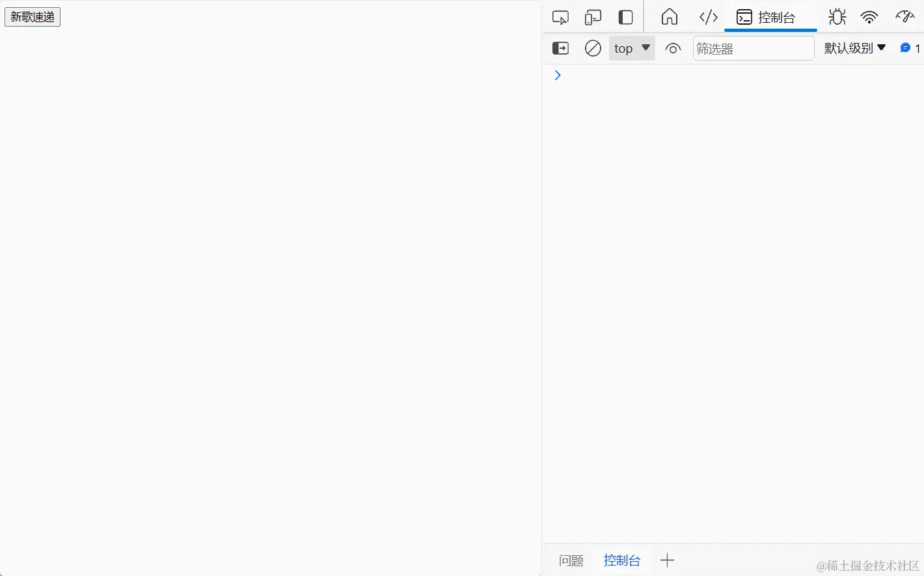The width and height of the screenshot is (924, 576).
Task: Click the 新歌速递 button on the page
Action: 33,17
